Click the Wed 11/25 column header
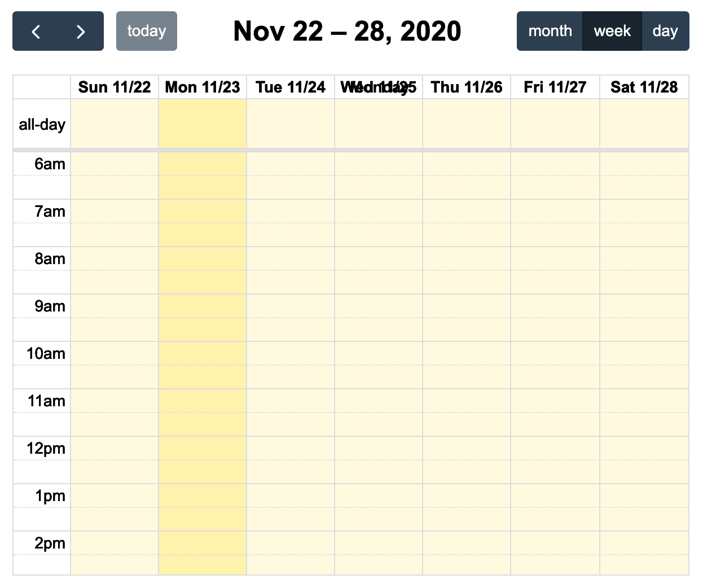 379,87
